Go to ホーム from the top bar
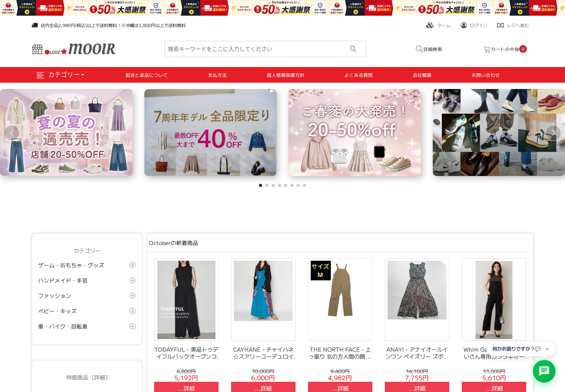Image resolution: width=565 pixels, height=392 pixels. click(x=438, y=25)
